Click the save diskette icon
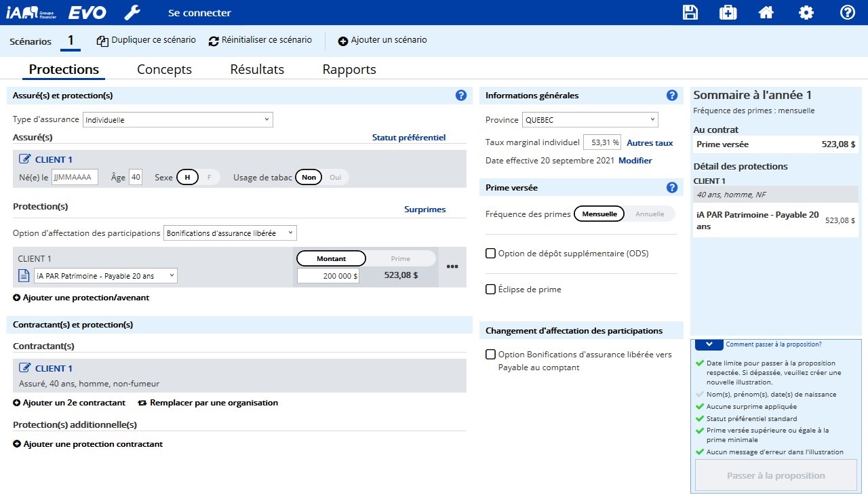 [x=690, y=13]
